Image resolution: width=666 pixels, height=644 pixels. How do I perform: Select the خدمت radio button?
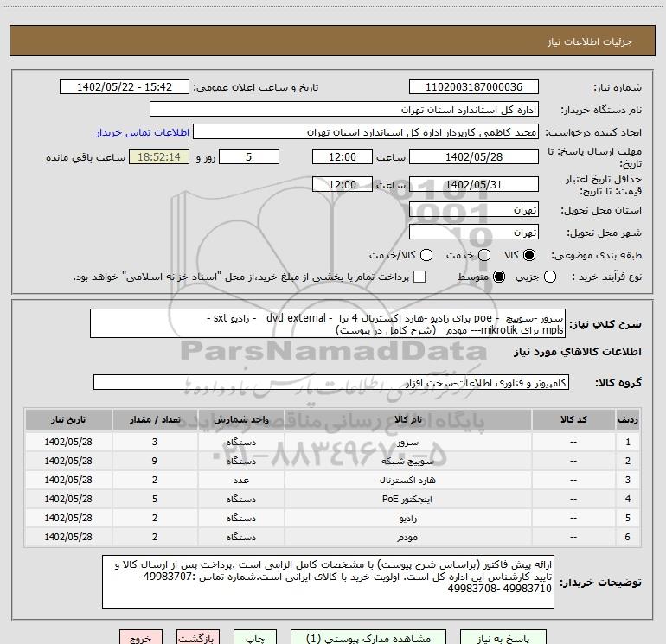pos(484,255)
